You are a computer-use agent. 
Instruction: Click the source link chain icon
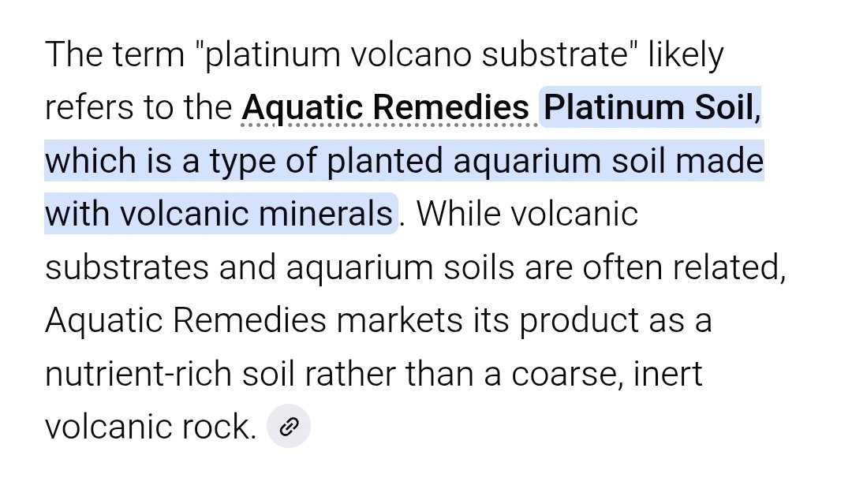(x=289, y=427)
